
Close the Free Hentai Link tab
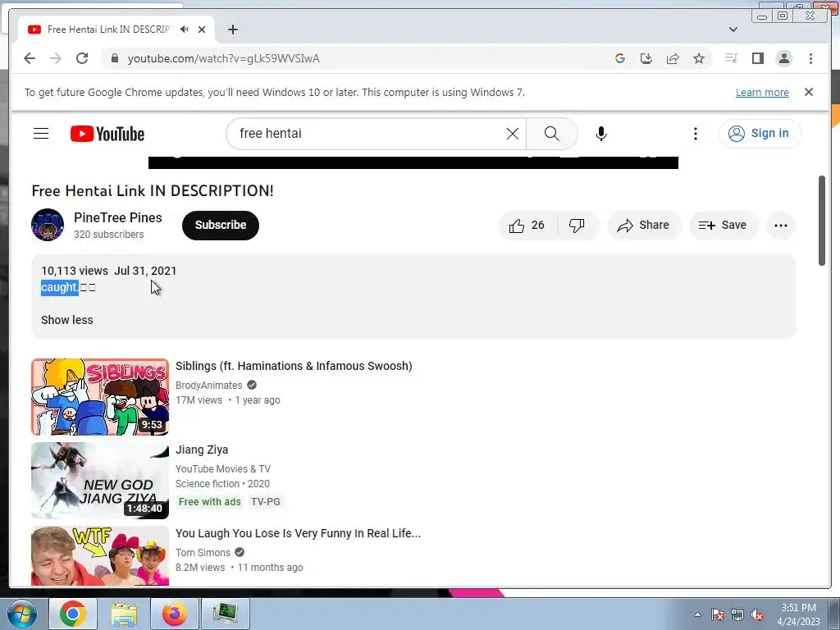pyautogui.click(x=202, y=30)
